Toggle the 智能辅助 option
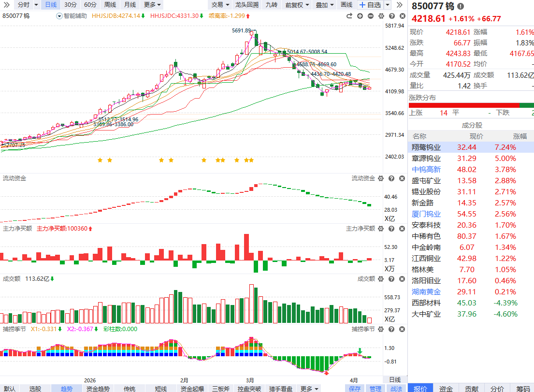The image size is (534, 392). pos(72,15)
